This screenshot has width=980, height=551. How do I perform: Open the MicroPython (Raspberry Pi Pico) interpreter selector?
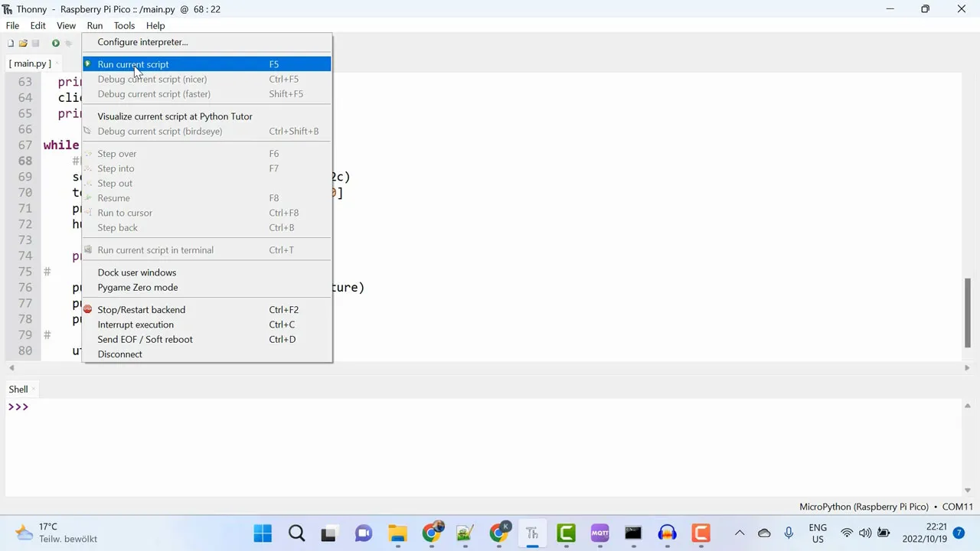click(x=886, y=507)
